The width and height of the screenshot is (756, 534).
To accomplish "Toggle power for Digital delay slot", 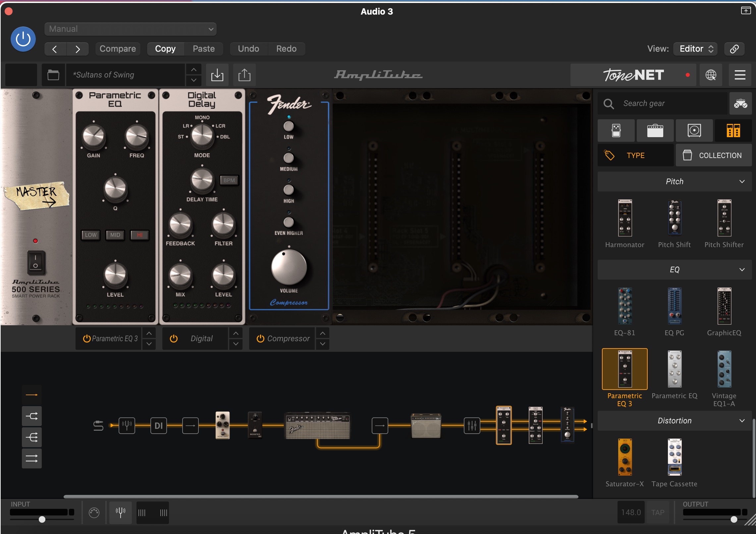I will coord(174,339).
